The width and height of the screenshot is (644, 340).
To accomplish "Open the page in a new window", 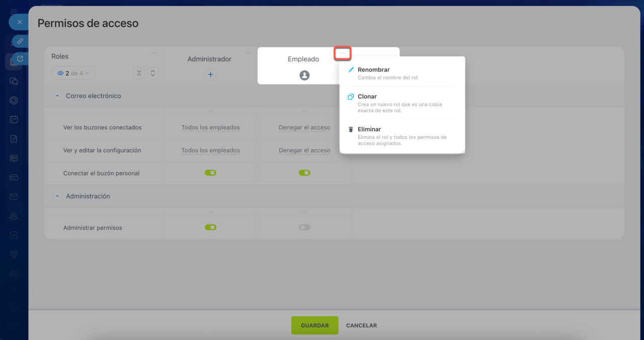I will pyautogui.click(x=20, y=59).
